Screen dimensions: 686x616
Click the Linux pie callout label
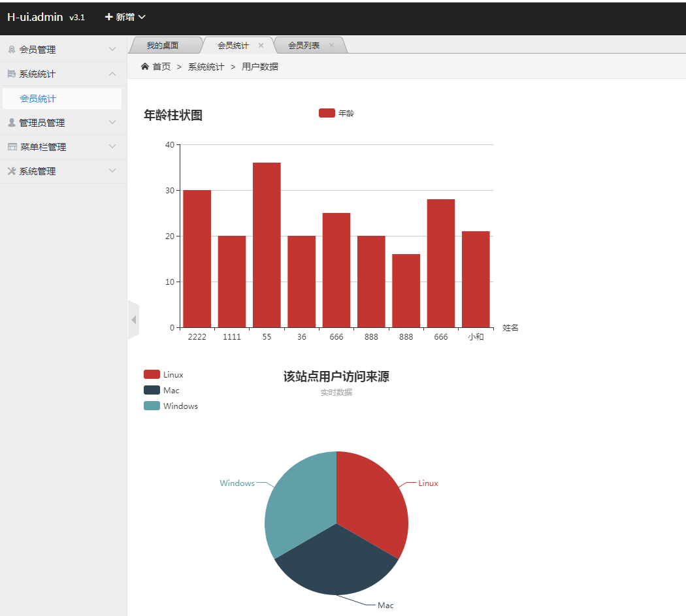coord(428,483)
